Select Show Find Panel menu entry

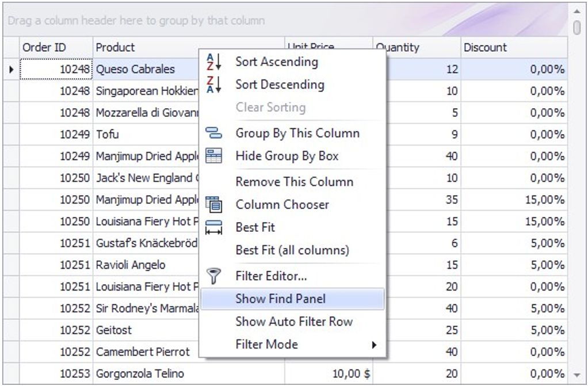(x=280, y=299)
